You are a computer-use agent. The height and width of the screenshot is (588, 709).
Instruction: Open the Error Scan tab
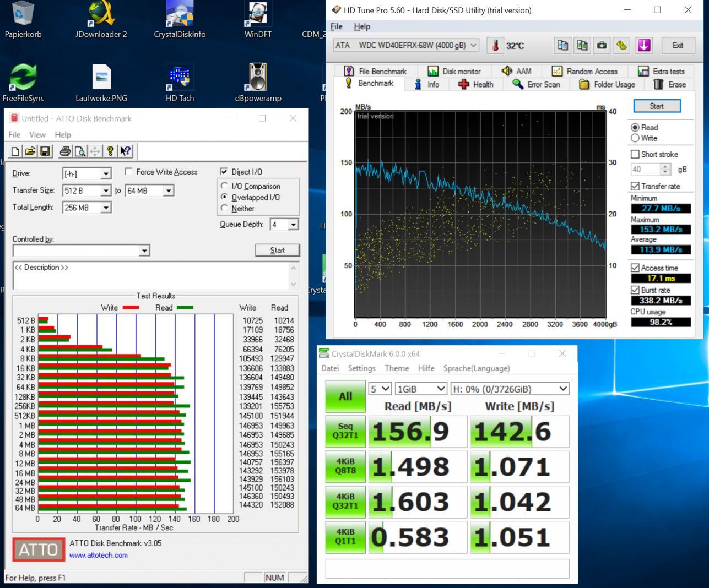pos(537,84)
